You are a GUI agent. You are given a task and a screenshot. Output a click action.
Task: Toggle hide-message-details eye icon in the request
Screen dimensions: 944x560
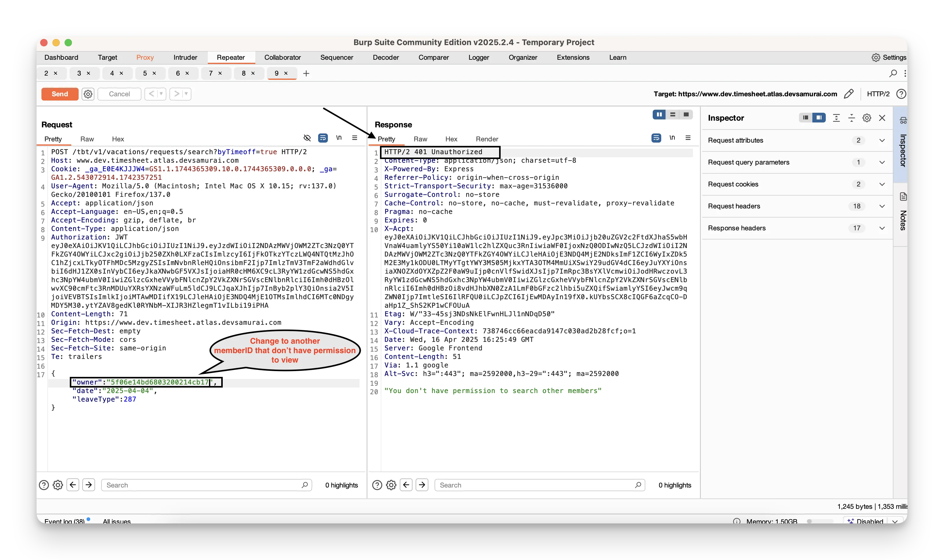pos(307,138)
